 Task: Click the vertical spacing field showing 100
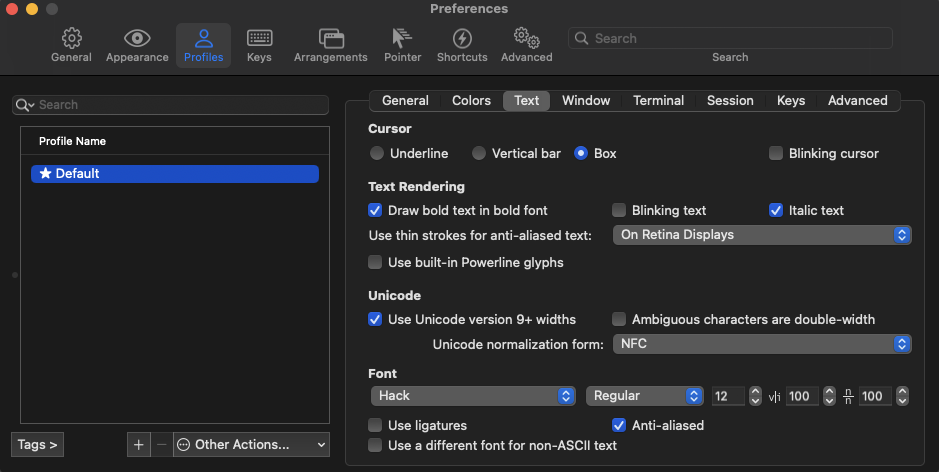[x=876, y=396]
